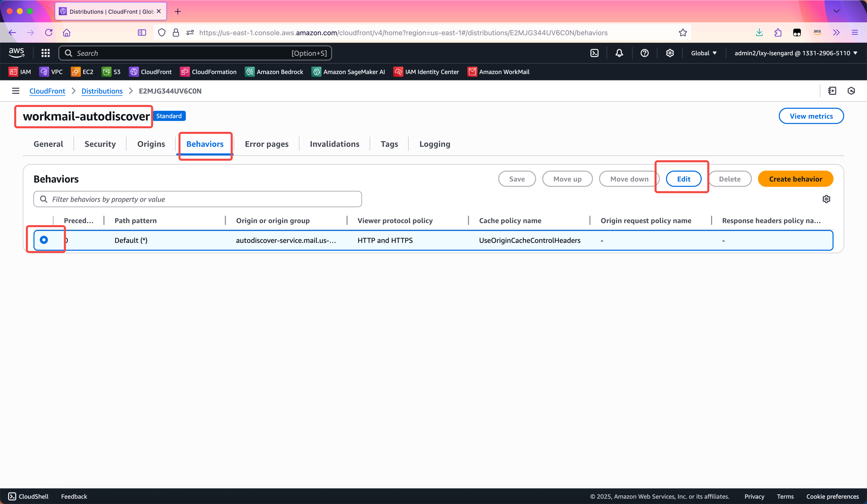Follow the Distributions breadcrumb link

pyautogui.click(x=102, y=91)
